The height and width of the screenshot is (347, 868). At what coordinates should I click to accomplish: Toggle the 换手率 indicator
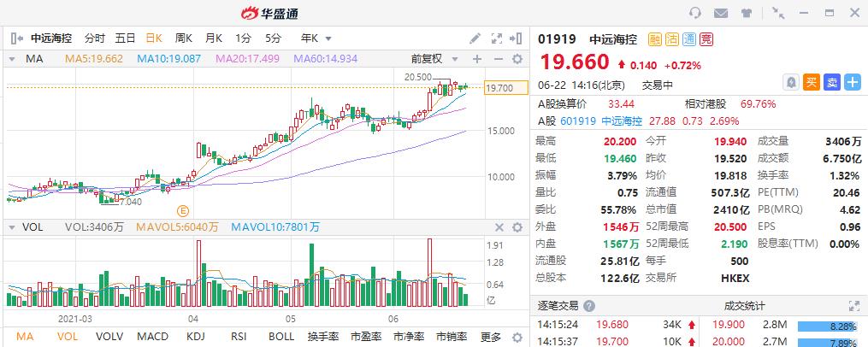click(323, 337)
